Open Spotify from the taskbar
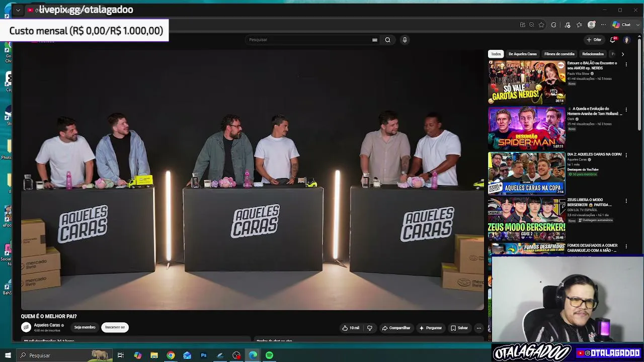Viewport: 644px width, 362px height. [x=270, y=355]
